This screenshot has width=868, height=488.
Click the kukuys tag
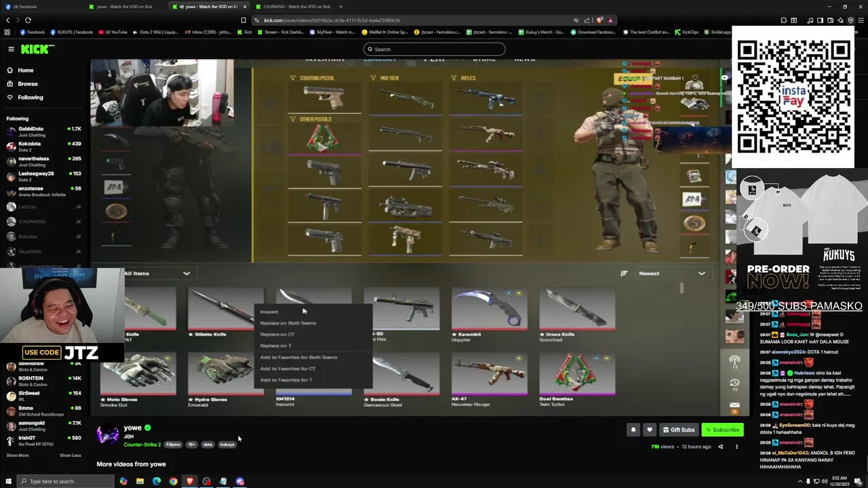click(x=227, y=445)
